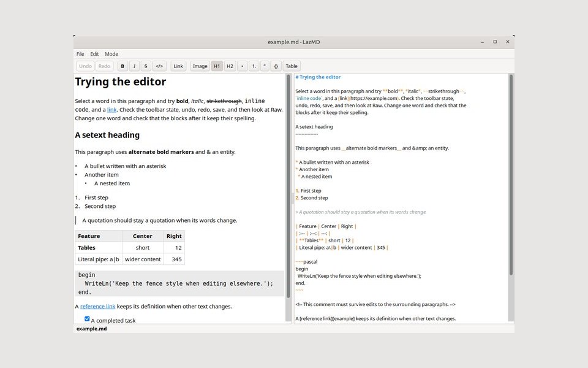Click the rendered 'A setext heading' subheading
The width and height of the screenshot is (588, 368).
(107, 135)
